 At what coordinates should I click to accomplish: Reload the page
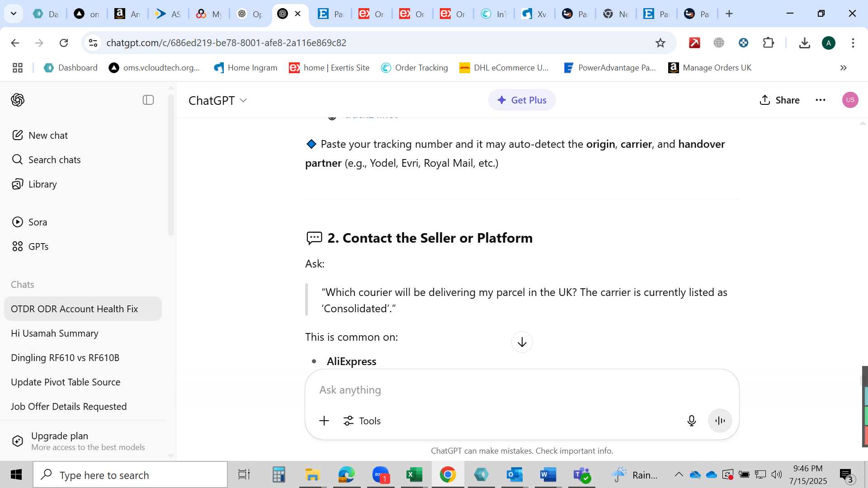64,42
